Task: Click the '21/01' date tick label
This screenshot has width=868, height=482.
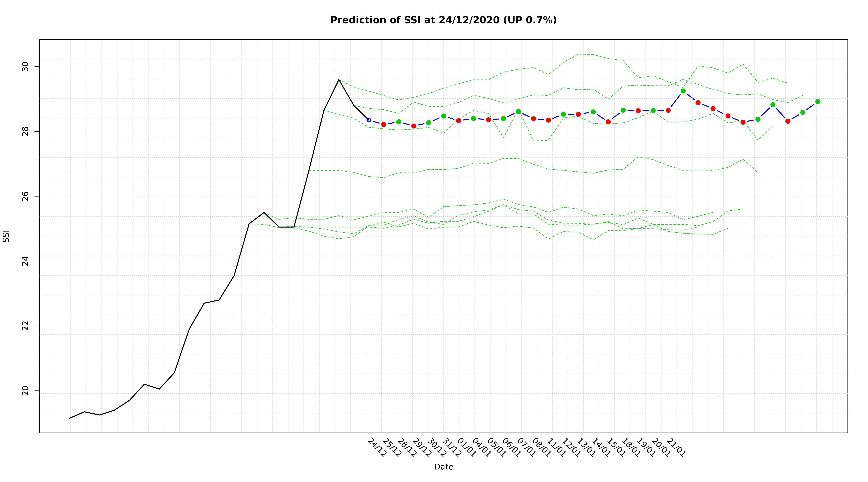Action: [x=676, y=447]
